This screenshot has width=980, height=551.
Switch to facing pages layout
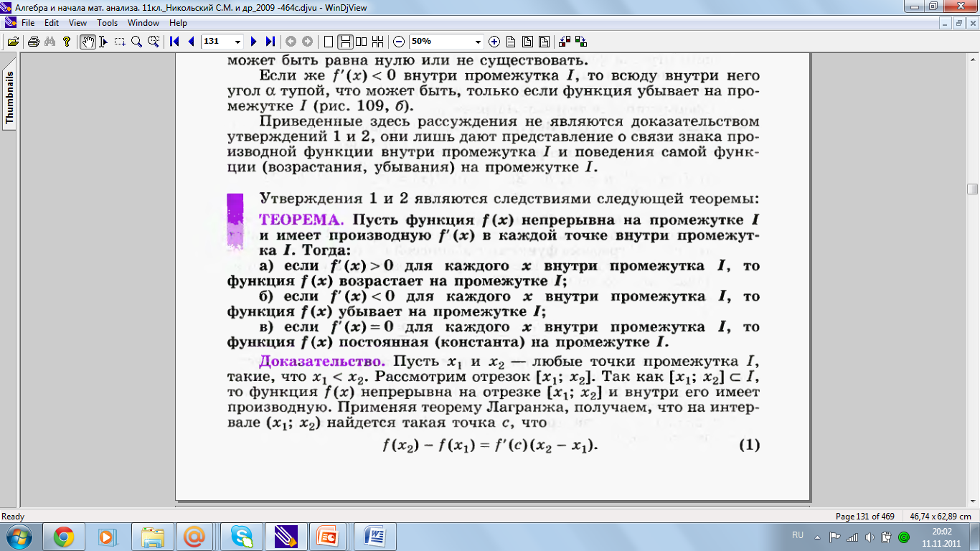click(362, 42)
